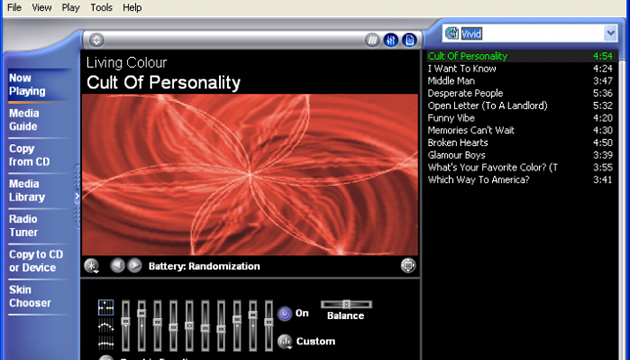Select independent equalizer sliders mode
This screenshot has width=630, height=360.
(x=106, y=307)
